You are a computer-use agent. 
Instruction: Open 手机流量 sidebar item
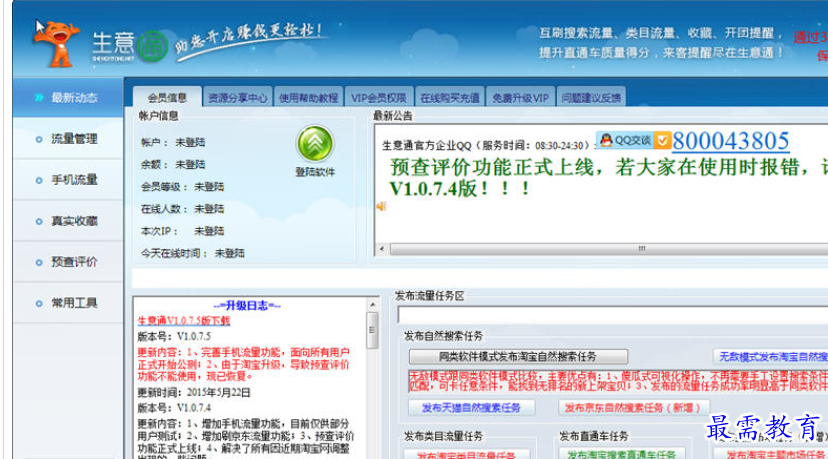click(x=69, y=180)
